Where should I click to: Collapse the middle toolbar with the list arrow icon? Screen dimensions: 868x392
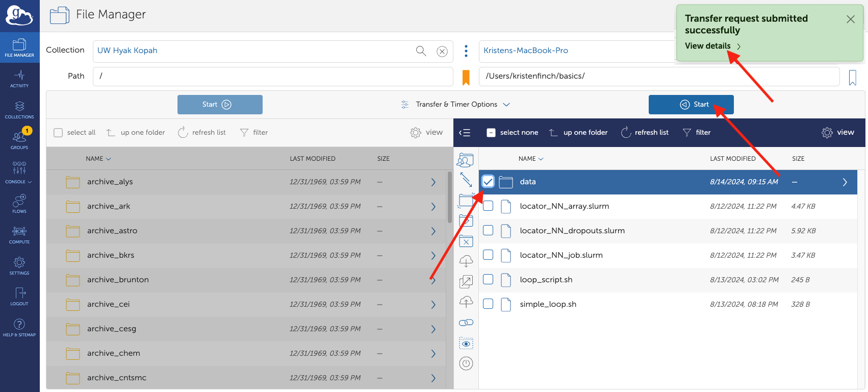464,133
